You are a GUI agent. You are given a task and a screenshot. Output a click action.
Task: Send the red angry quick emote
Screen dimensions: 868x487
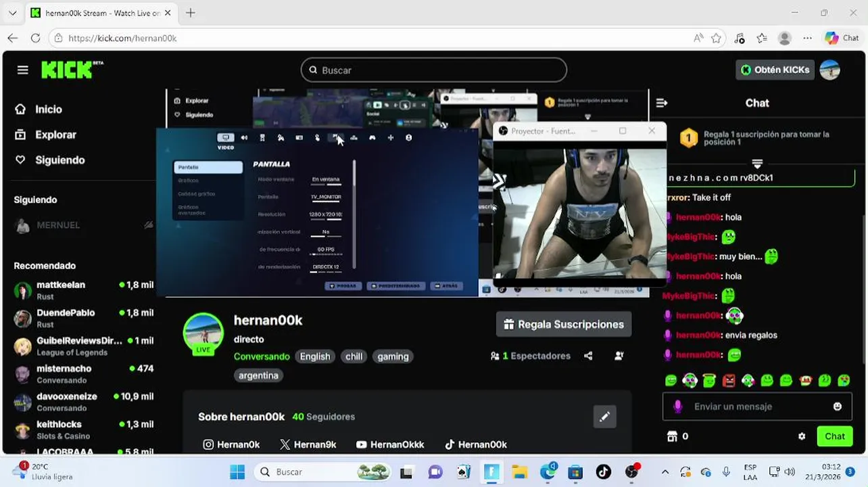pyautogui.click(x=728, y=381)
